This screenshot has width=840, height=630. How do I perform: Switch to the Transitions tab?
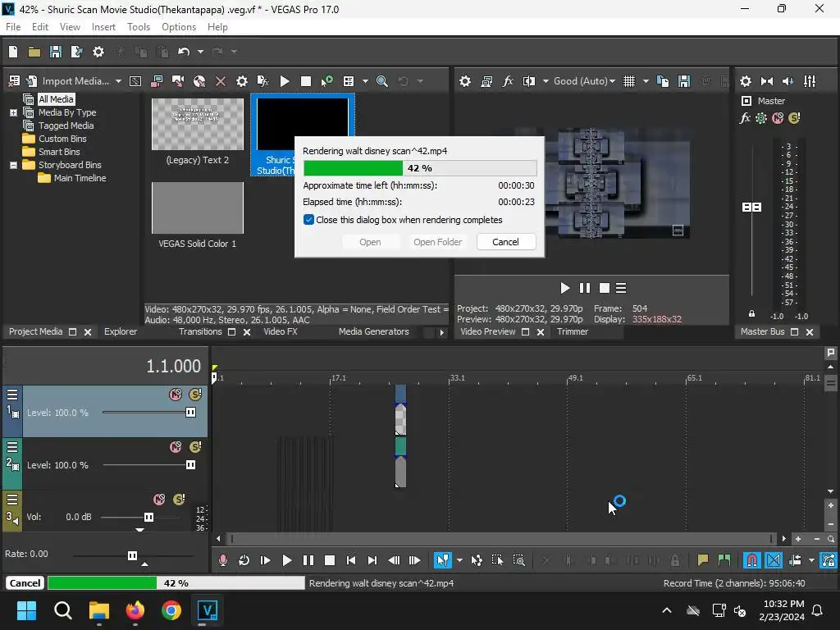click(200, 331)
